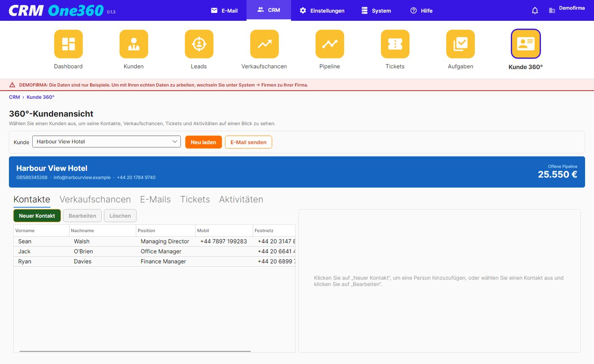The image size is (594, 364).
Task: Select the Ryan Davies contact row
Action: coord(154,262)
